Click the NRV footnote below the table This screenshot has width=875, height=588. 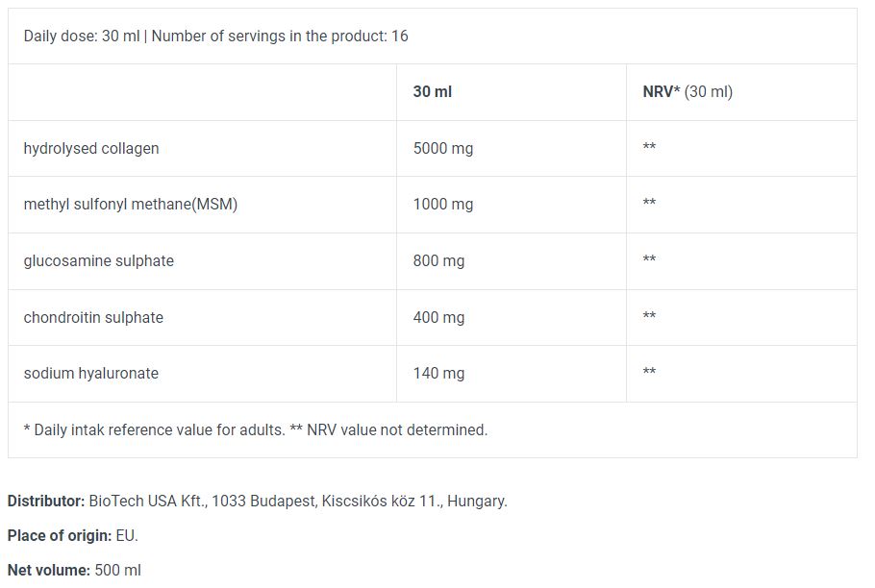[255, 430]
